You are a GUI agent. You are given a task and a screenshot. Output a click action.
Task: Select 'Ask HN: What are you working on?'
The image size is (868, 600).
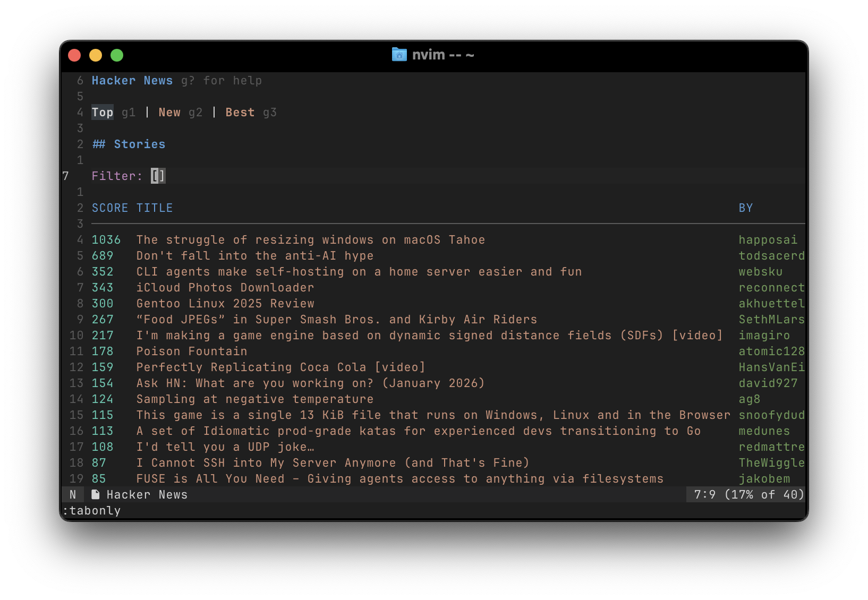pos(311,383)
